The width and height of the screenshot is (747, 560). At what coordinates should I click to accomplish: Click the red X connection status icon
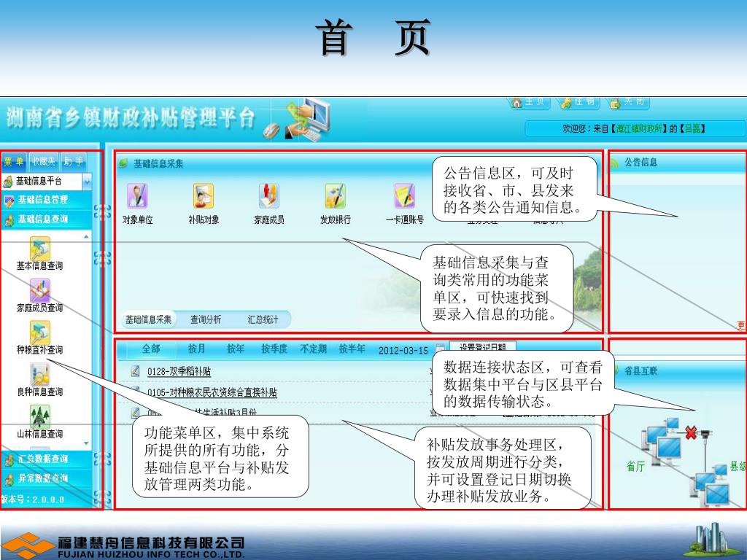tap(691, 432)
